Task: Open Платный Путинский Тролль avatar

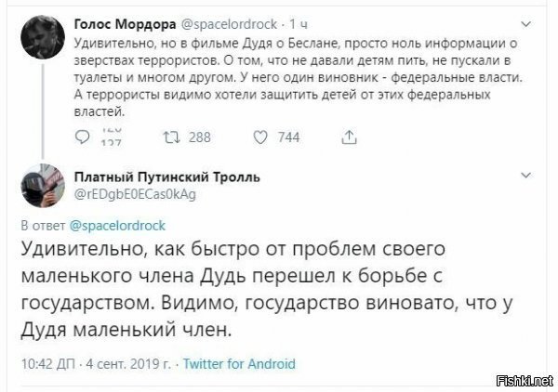Action: click(x=43, y=185)
